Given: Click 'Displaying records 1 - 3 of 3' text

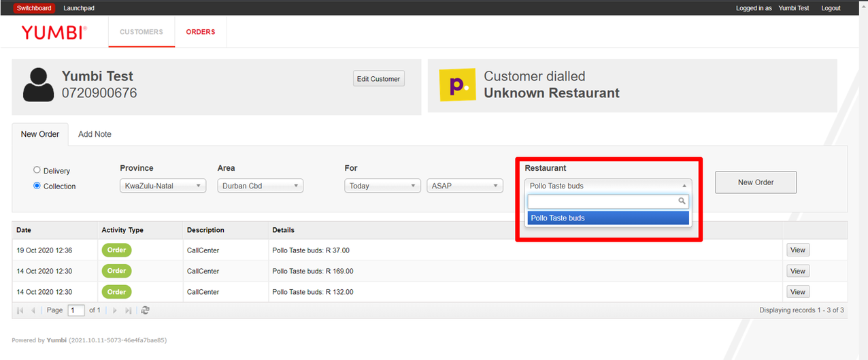Looking at the screenshot, I should [801, 310].
